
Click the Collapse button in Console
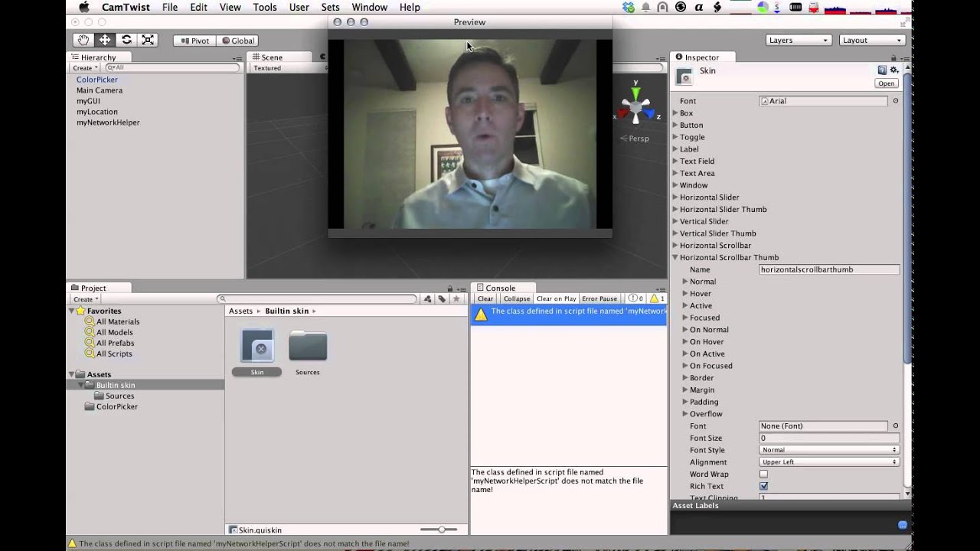pos(517,298)
